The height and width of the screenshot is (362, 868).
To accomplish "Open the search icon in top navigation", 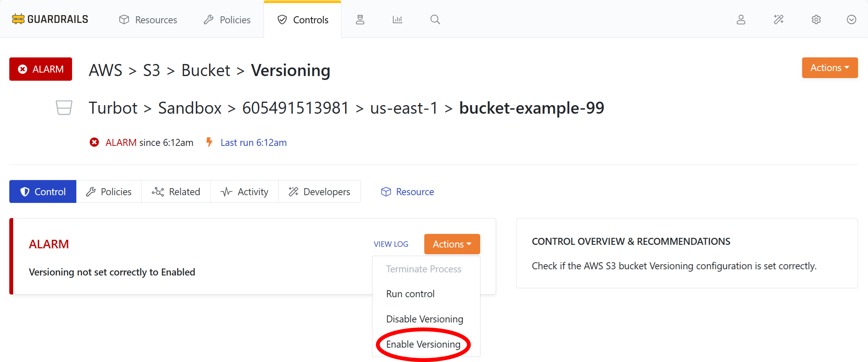I will click(x=435, y=19).
